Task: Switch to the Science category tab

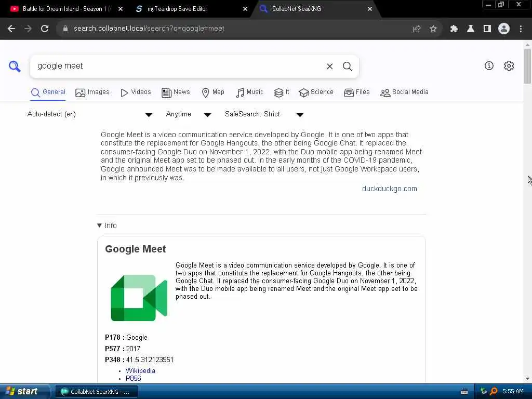Action: 316,92
